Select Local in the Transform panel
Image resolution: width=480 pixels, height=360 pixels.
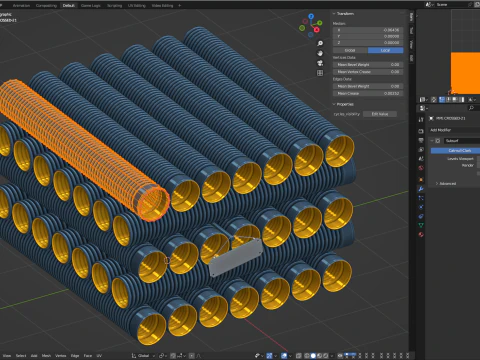coord(385,50)
